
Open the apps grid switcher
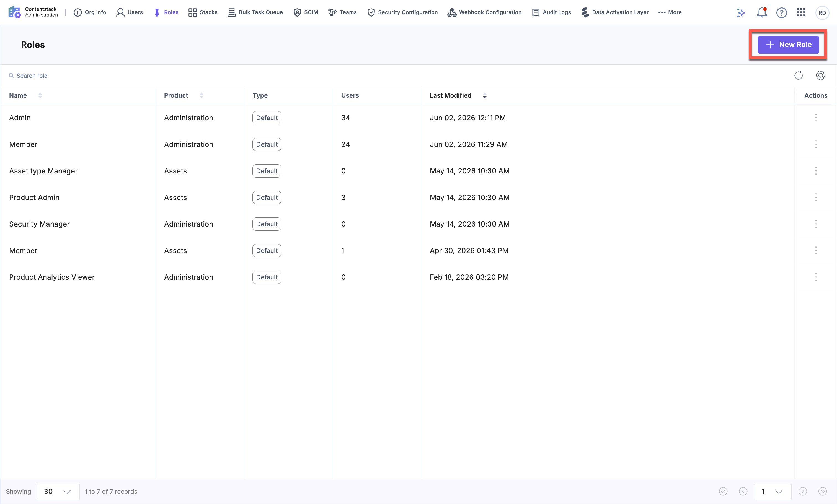(801, 12)
